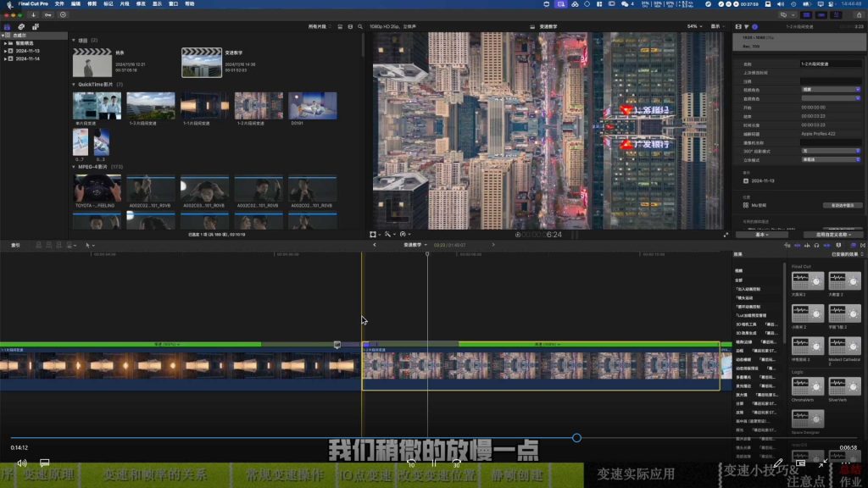868x488 pixels.
Task: Click the browser search magnifier icon
Action: click(x=359, y=26)
